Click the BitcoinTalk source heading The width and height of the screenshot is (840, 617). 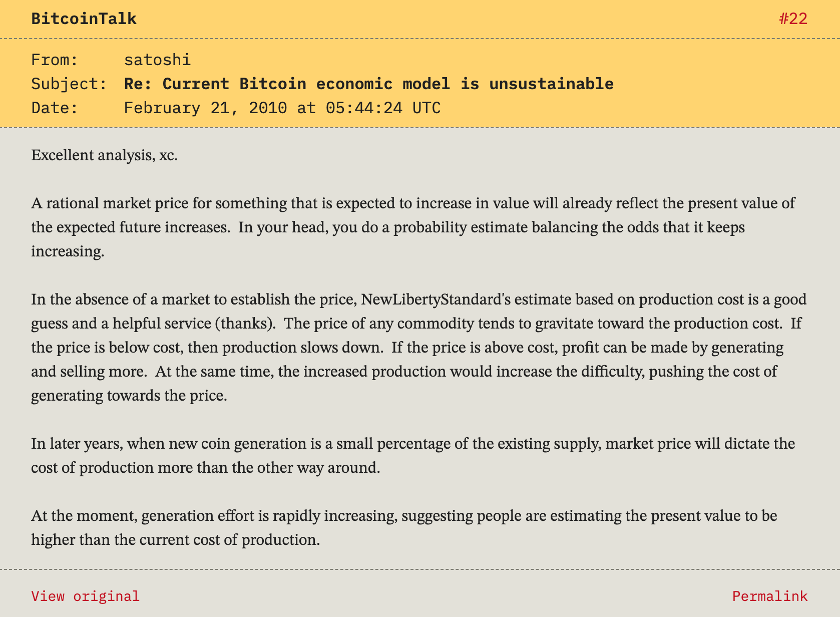click(x=84, y=19)
